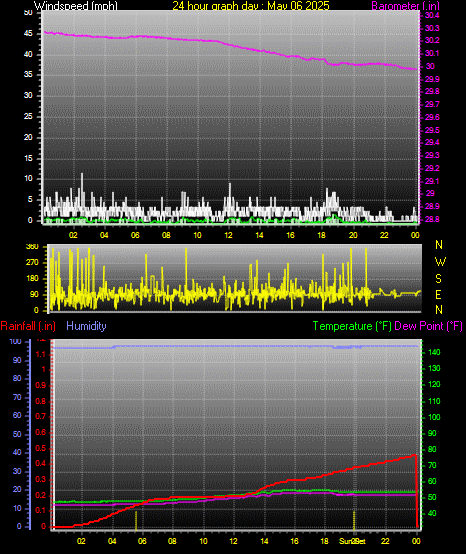
Task: Click the compass letter S beside direction graph
Action: tap(438, 279)
